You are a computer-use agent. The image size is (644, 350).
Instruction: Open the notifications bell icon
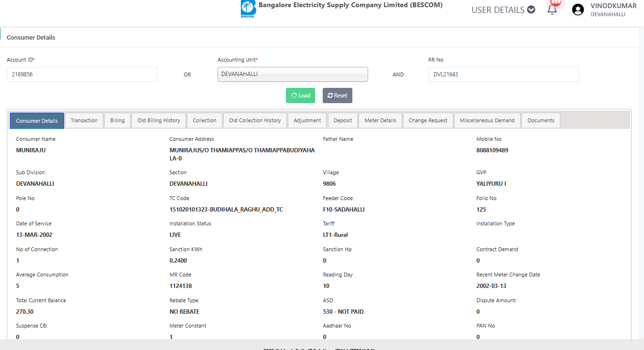tap(552, 10)
